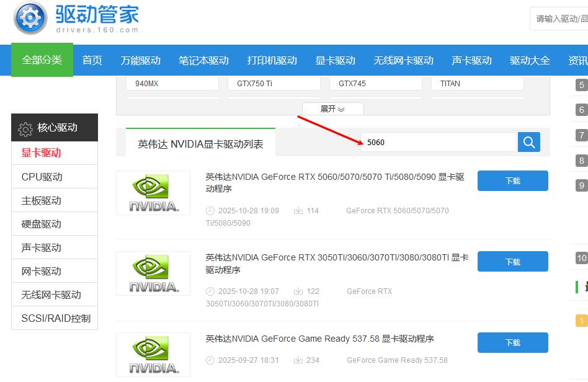Click the rank number 5 badge
Viewport: 588px width, 382px height.
tap(582, 85)
